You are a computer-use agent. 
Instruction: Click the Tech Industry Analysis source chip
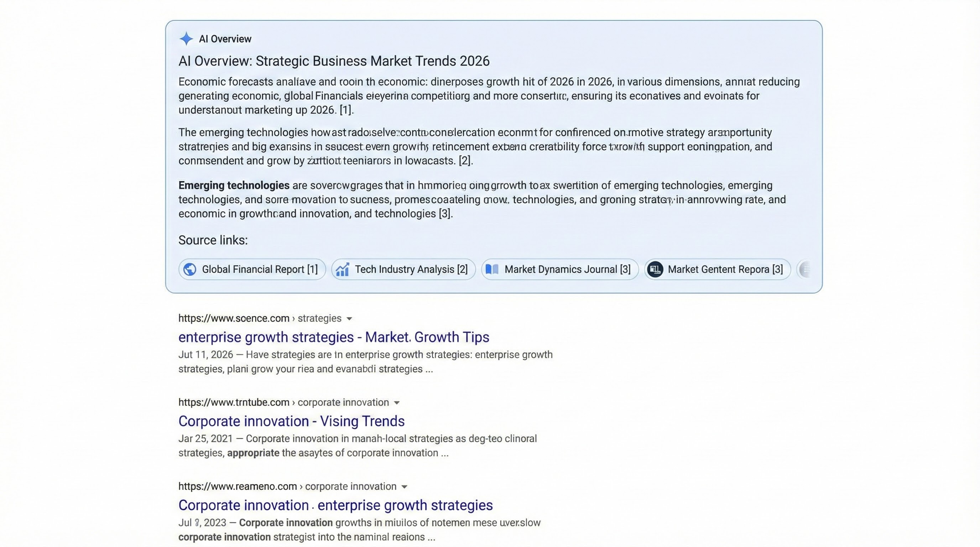tap(403, 269)
